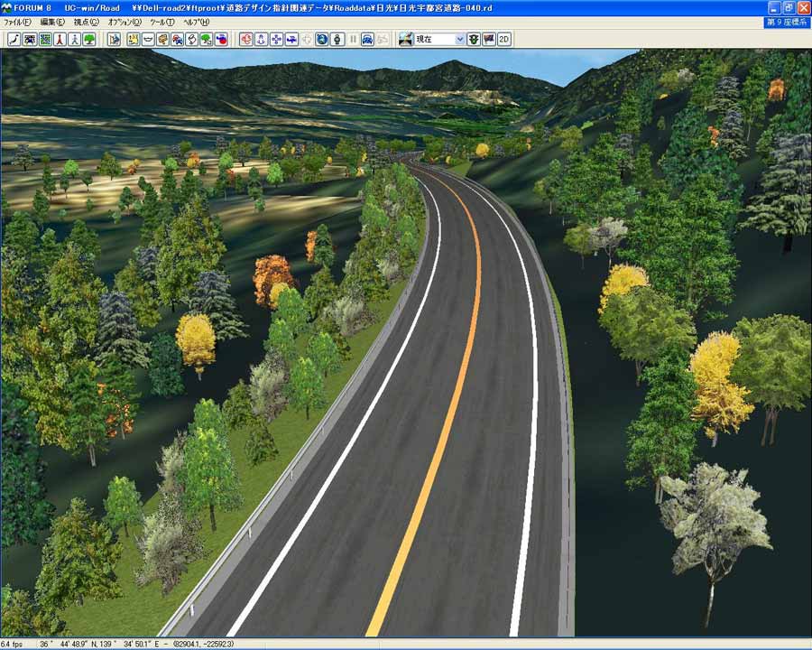The image size is (812, 650).
Task: Select the blue four-arrow move tool
Action: coord(276,40)
